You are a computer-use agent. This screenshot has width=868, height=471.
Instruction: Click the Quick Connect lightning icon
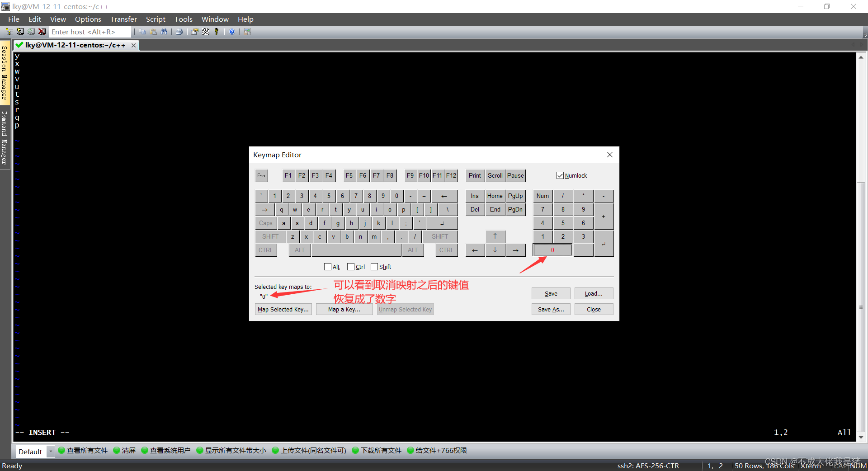tap(20, 32)
